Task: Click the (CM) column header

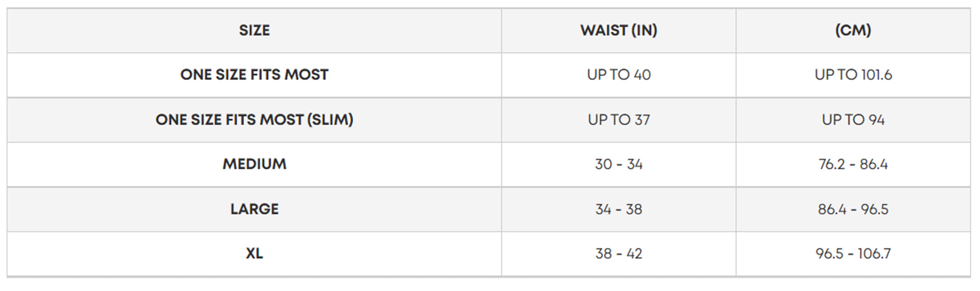Action: pyautogui.click(x=853, y=30)
